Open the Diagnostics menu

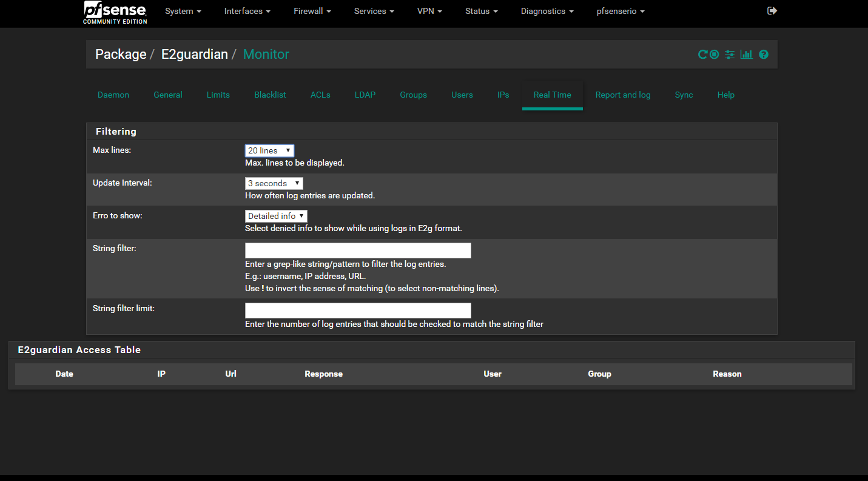coord(547,12)
